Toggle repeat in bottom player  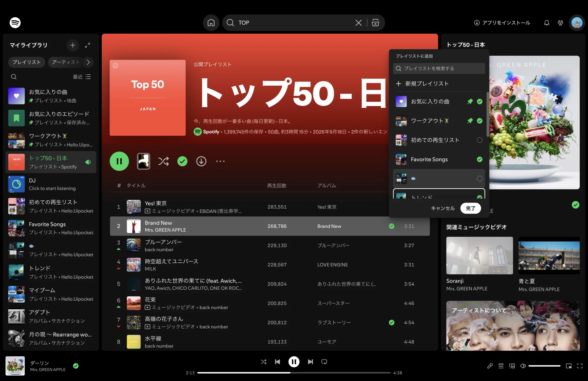tap(324, 362)
